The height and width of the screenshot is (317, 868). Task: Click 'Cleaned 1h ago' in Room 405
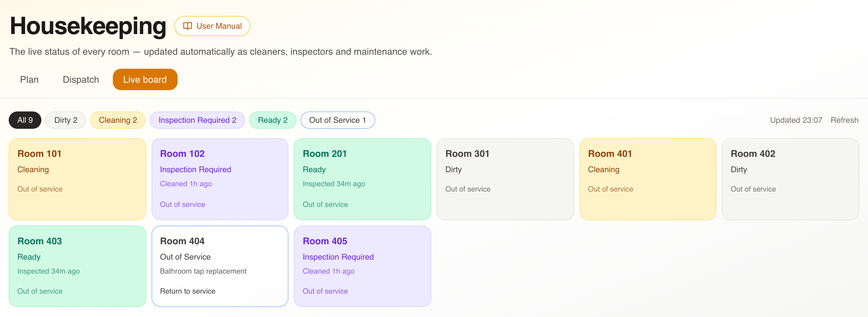pyautogui.click(x=328, y=272)
